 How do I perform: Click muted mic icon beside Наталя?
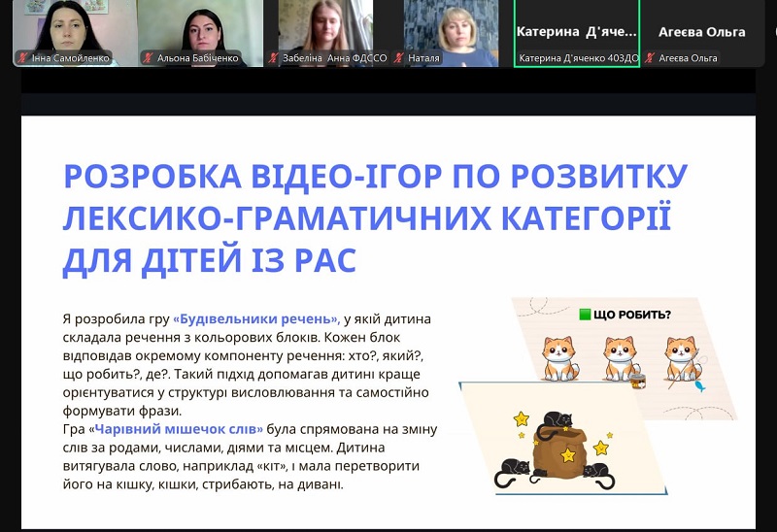tap(398, 58)
